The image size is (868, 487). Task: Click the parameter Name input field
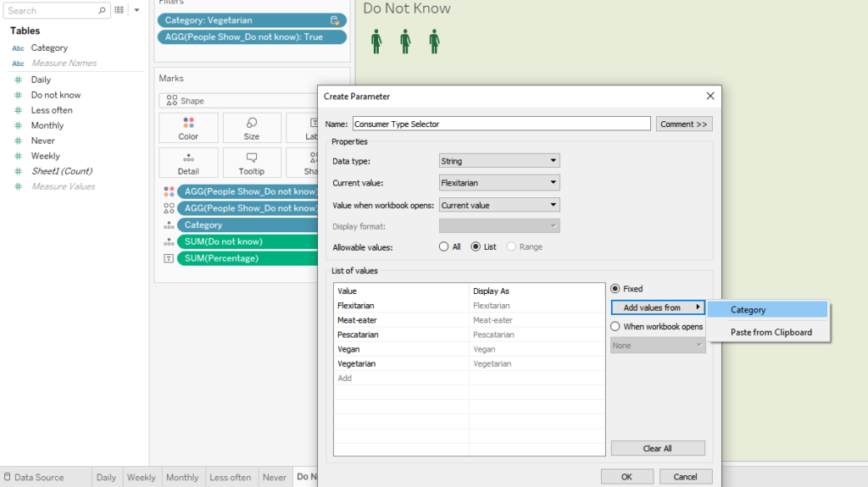point(502,124)
